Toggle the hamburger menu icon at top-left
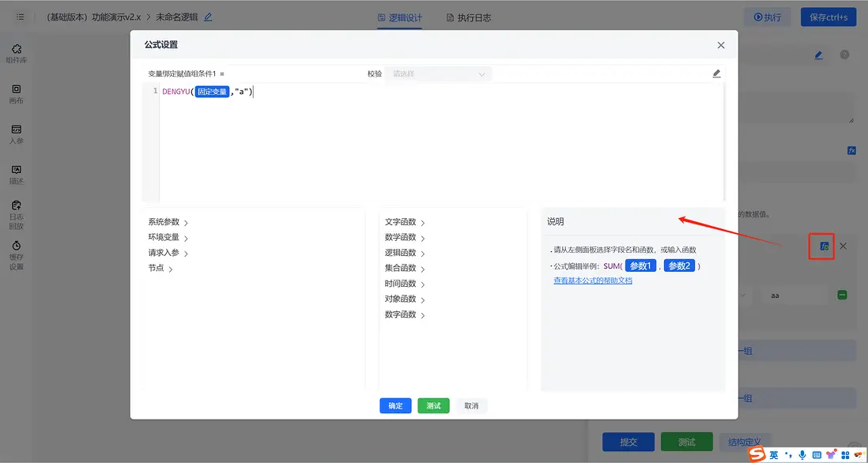 [x=20, y=17]
